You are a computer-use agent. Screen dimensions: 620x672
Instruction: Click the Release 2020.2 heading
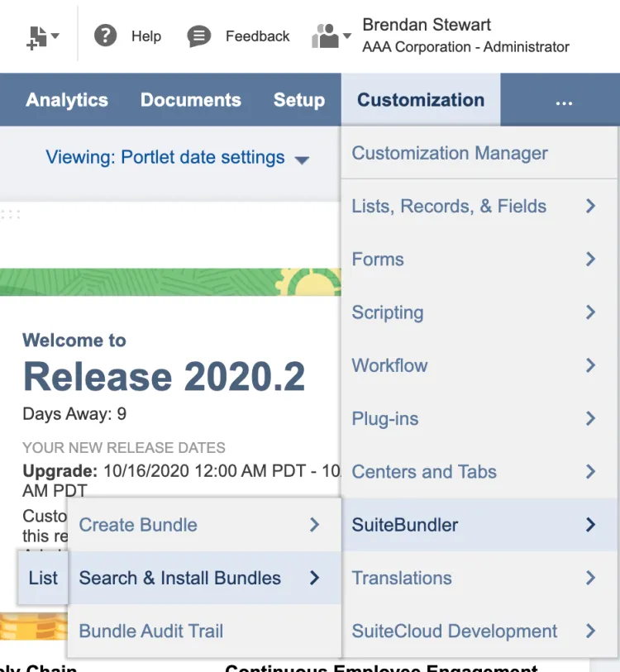point(164,377)
